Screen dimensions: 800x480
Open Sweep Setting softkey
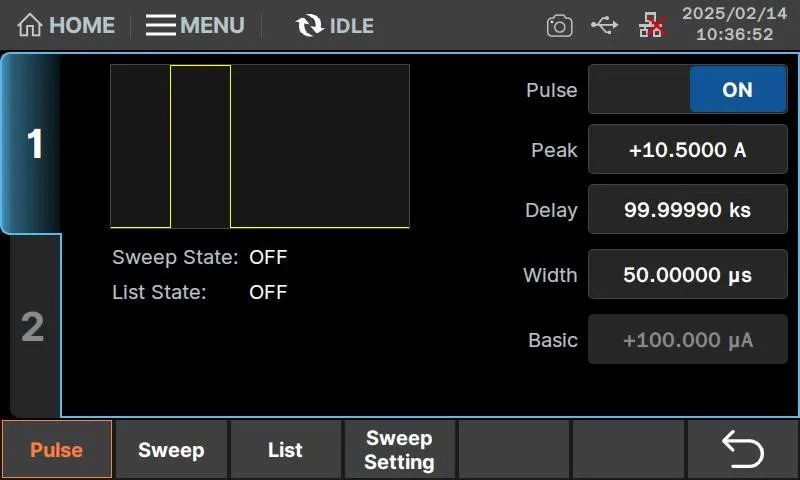coord(399,450)
